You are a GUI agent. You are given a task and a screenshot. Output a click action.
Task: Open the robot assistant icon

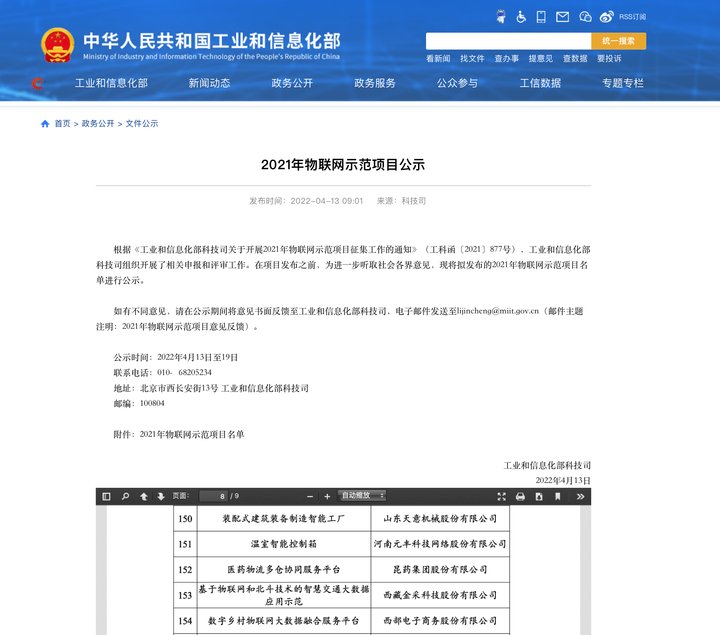click(501, 17)
